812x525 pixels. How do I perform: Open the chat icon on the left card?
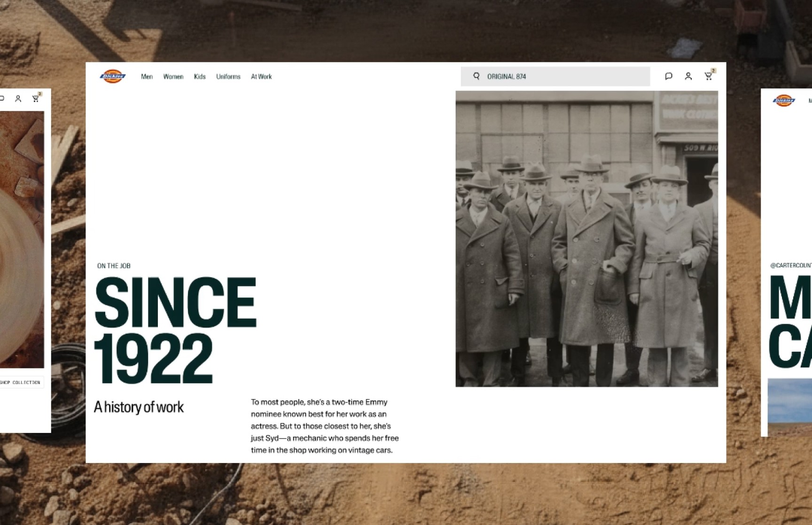(x=3, y=98)
